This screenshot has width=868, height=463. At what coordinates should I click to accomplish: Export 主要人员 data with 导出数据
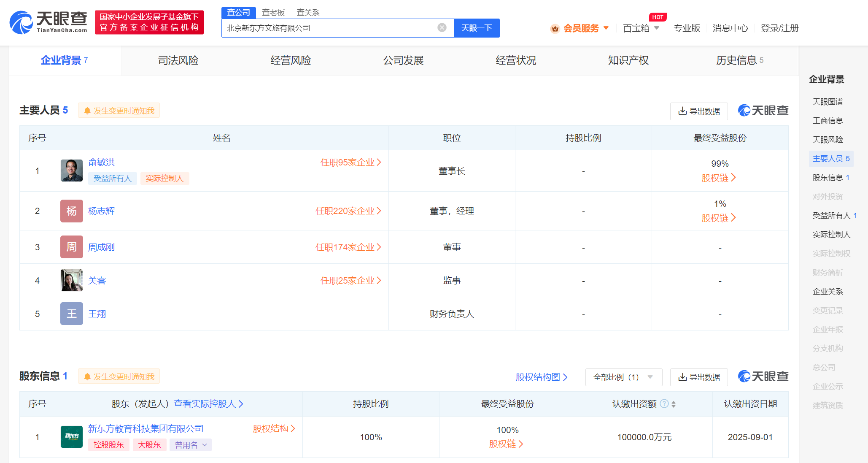(699, 111)
